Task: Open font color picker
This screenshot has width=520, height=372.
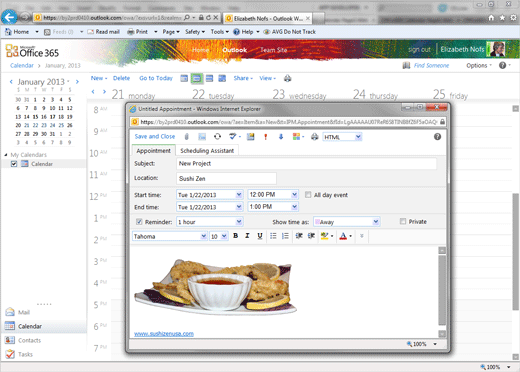Action: point(345,236)
